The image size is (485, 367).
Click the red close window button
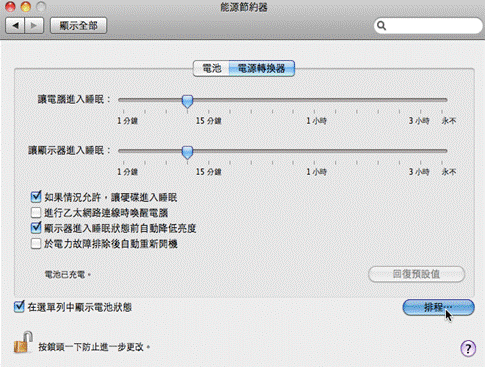click(11, 7)
